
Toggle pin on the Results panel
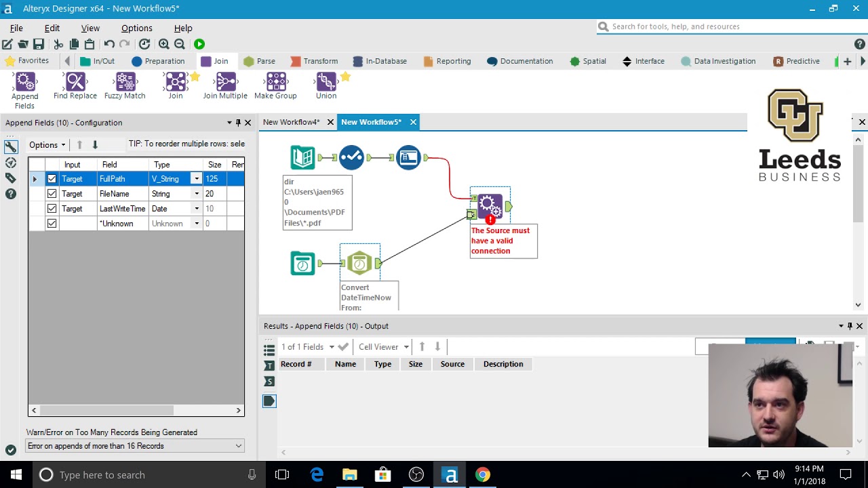(850, 326)
